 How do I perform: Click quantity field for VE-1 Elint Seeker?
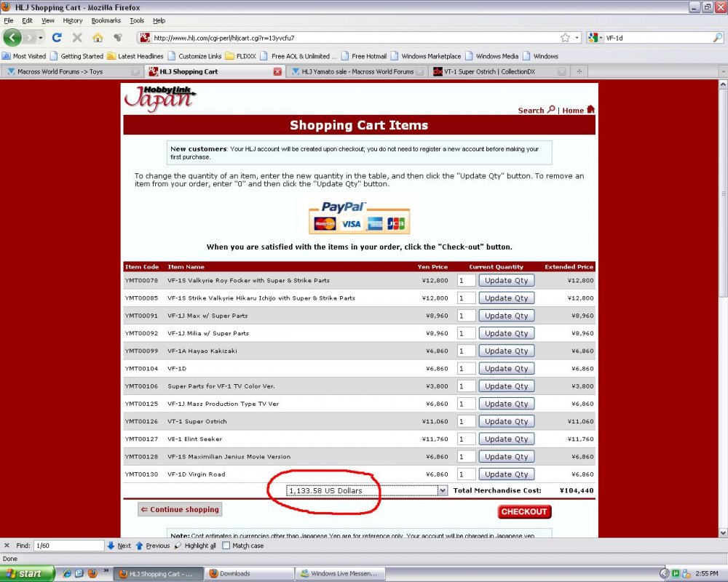click(466, 439)
